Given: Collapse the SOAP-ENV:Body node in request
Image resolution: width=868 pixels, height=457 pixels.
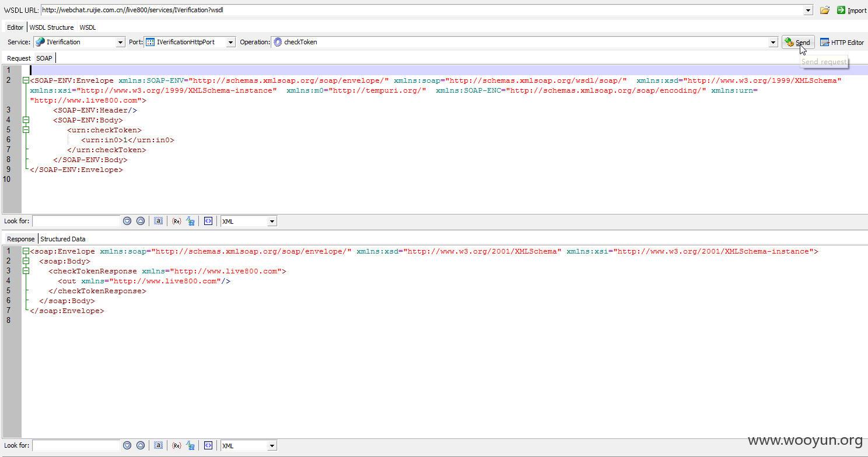Looking at the screenshot, I should tap(26, 120).
